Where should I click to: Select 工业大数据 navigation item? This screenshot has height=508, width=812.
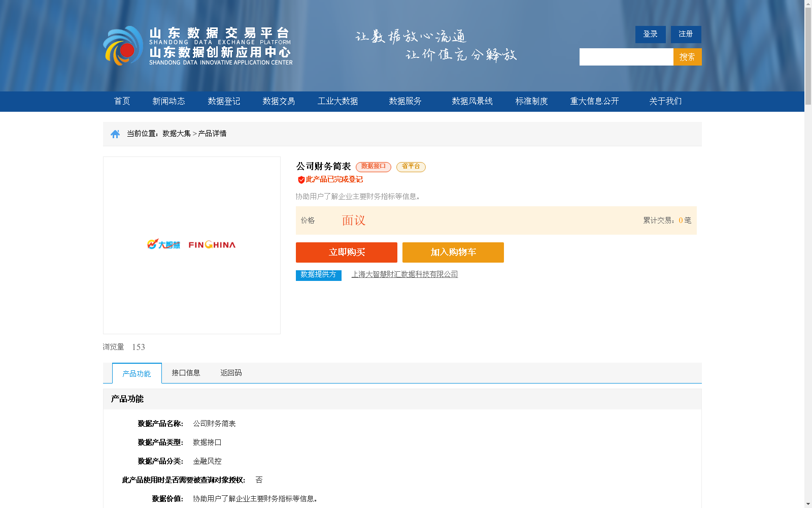pos(337,101)
